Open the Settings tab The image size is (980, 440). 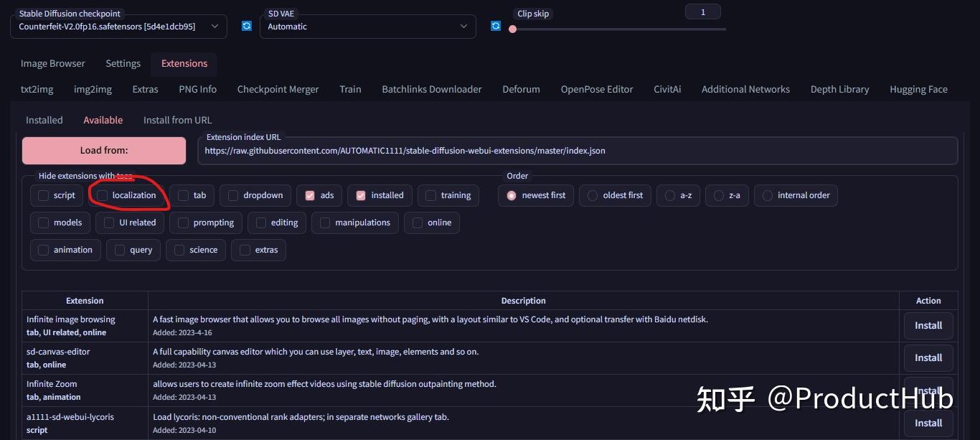(x=123, y=63)
